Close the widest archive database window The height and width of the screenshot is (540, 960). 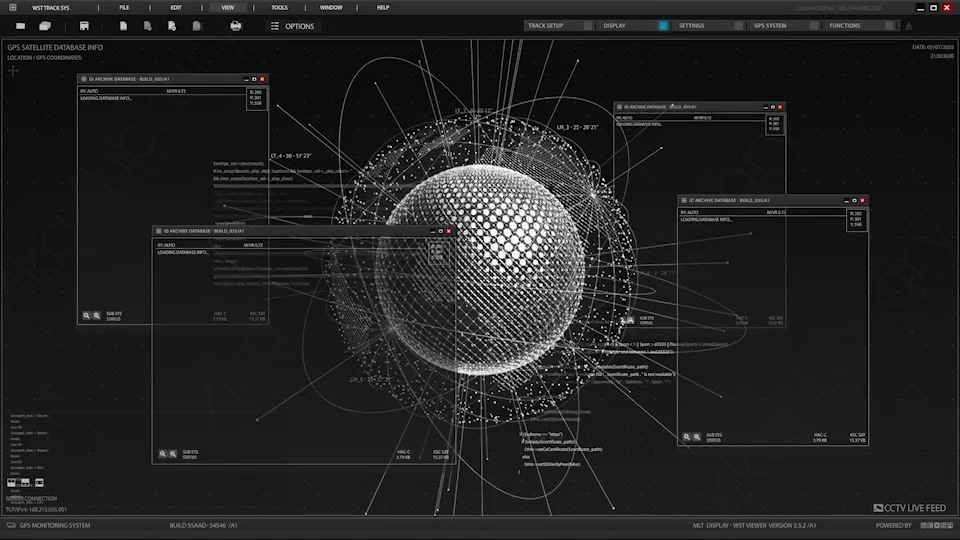449,231
